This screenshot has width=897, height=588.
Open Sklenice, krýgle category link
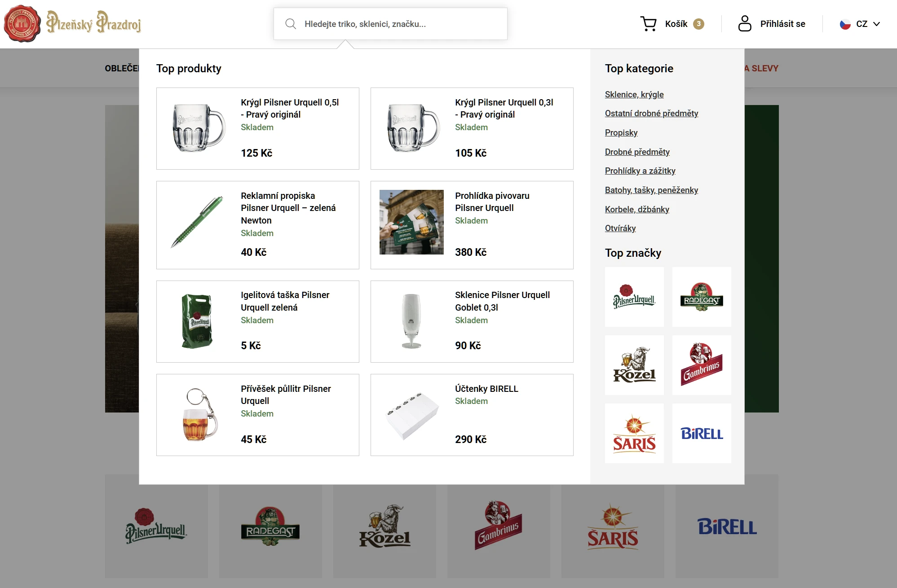point(634,94)
